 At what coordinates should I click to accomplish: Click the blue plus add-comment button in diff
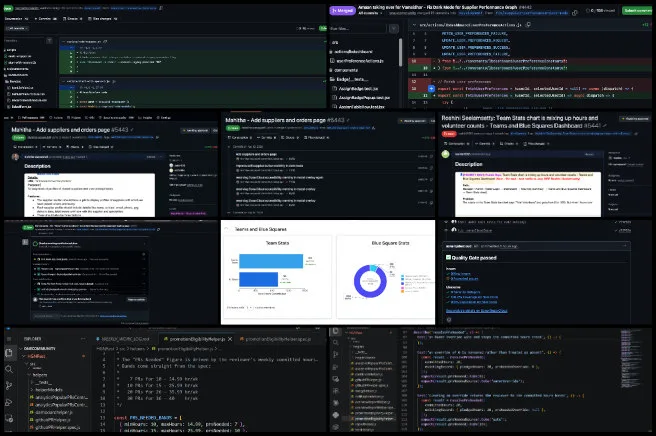(431, 89)
